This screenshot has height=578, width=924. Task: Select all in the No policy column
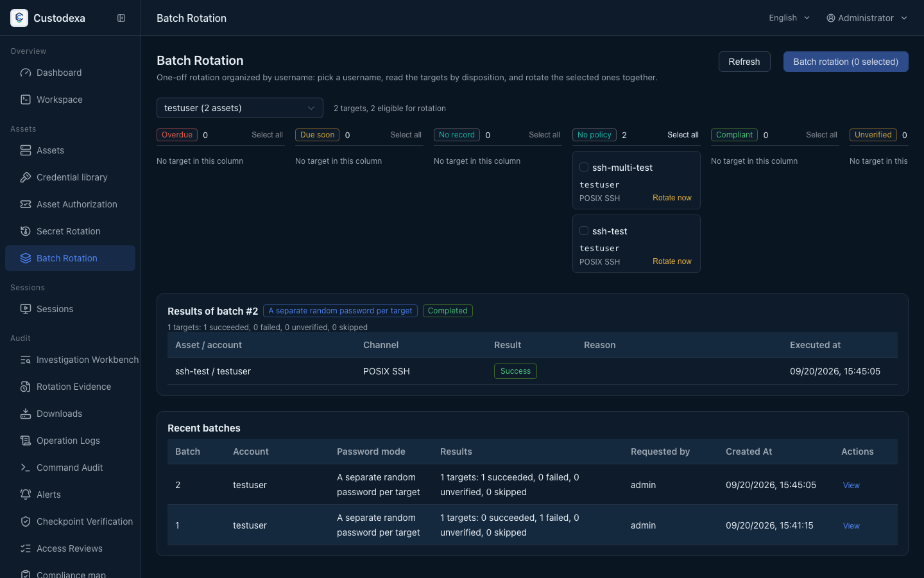(x=683, y=135)
